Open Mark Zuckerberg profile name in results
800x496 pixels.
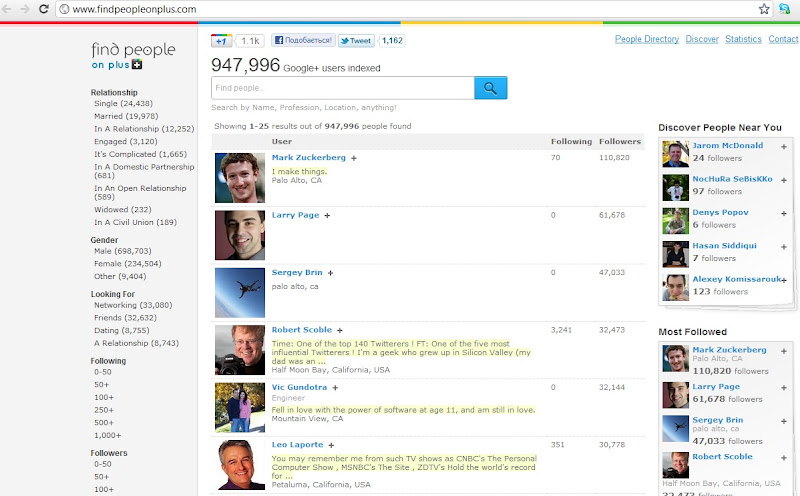click(x=309, y=158)
